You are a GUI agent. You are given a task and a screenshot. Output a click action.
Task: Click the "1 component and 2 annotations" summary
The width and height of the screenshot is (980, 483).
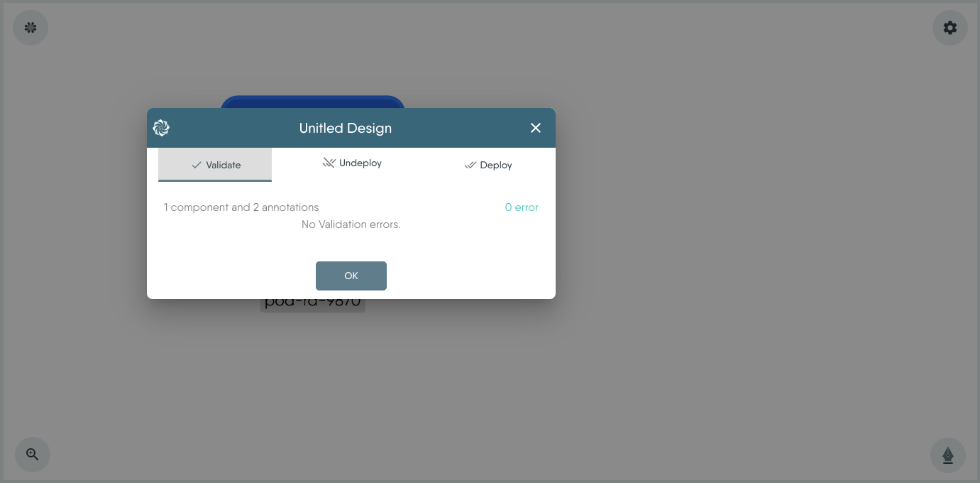pyautogui.click(x=241, y=207)
